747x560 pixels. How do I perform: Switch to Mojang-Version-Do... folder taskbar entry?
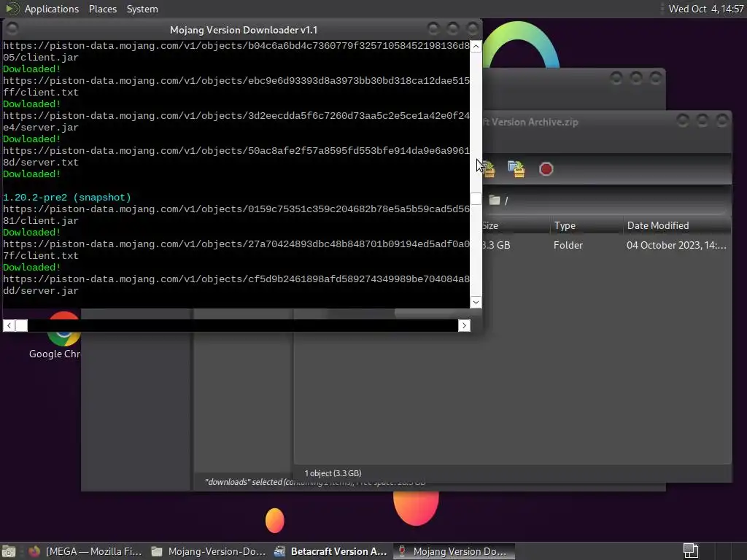[x=209, y=551]
